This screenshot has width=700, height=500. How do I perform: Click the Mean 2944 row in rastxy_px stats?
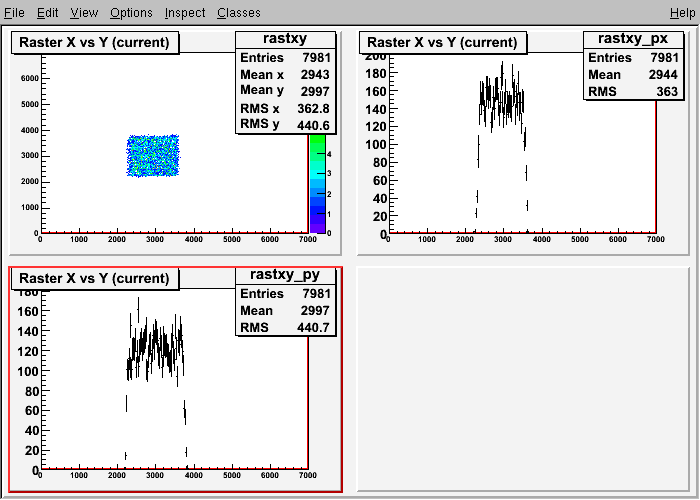coord(633,75)
